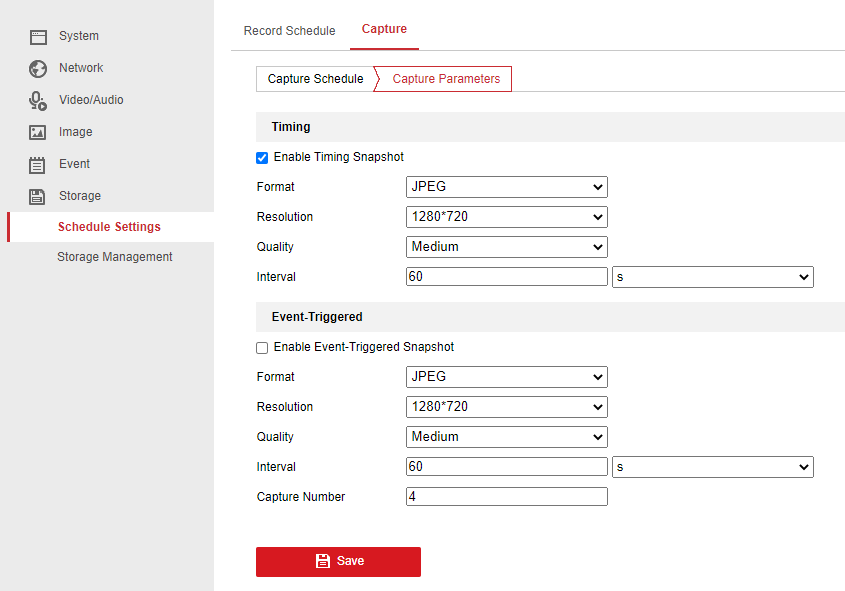Click the Storage floppy disk icon
Image resolution: width=845 pixels, height=591 pixels.
coord(38,197)
